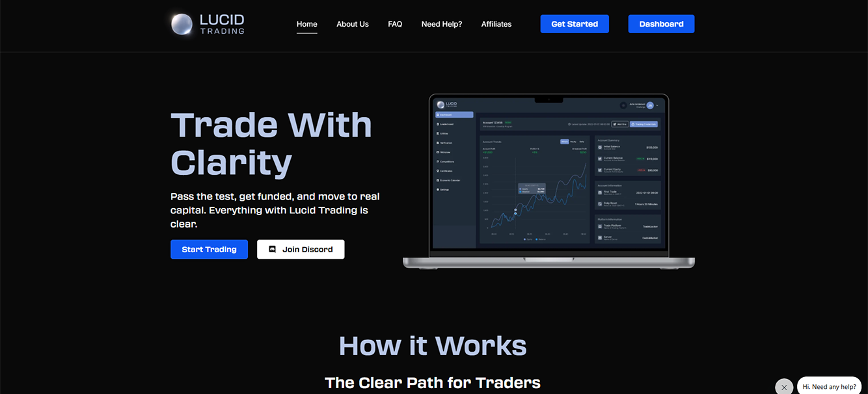
Task: Click the Settings item in mockup sidebar
Action: [x=444, y=189]
